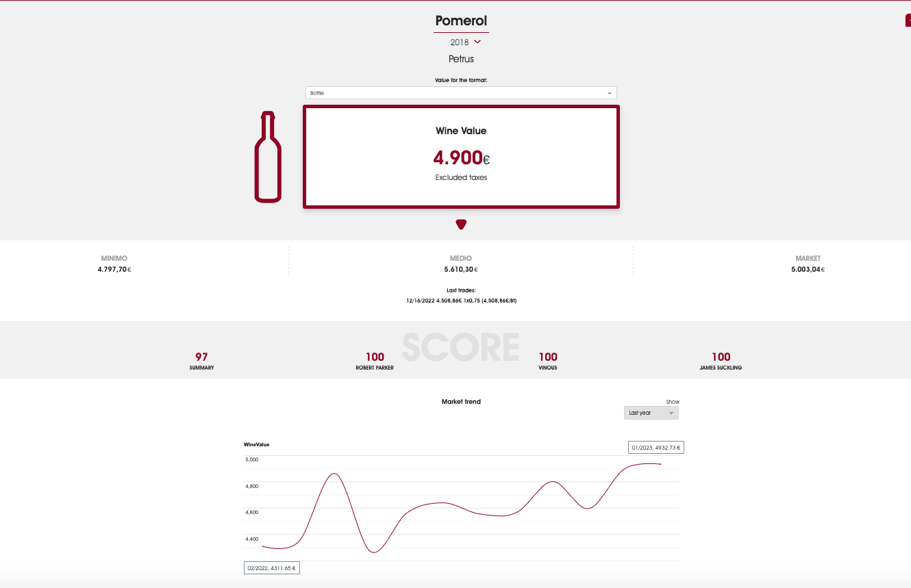This screenshot has height=588, width=911.
Task: Select the Vinous 100 score
Action: click(548, 361)
